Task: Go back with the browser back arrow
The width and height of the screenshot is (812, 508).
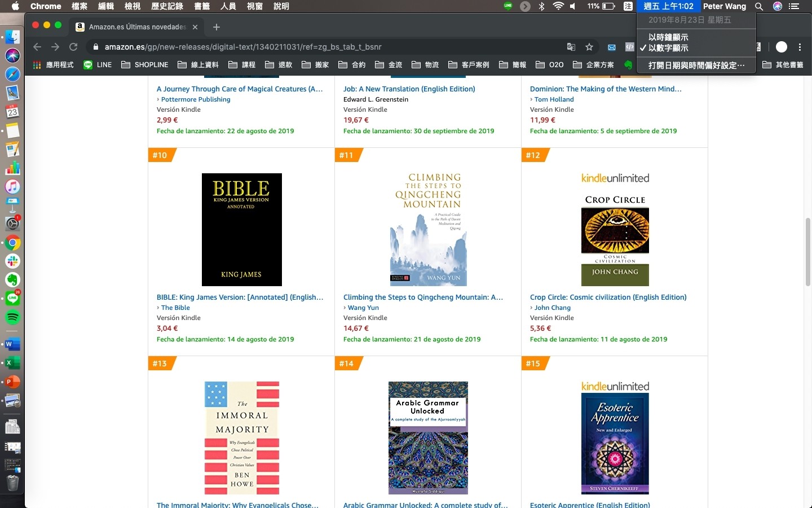Action: (37, 47)
